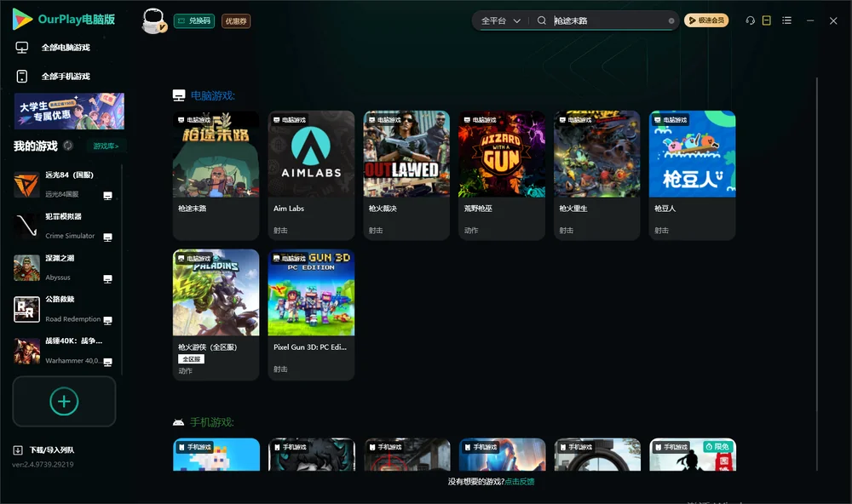
Task: Select 深渊之潮 Abyssus in my games
Action: [62, 267]
